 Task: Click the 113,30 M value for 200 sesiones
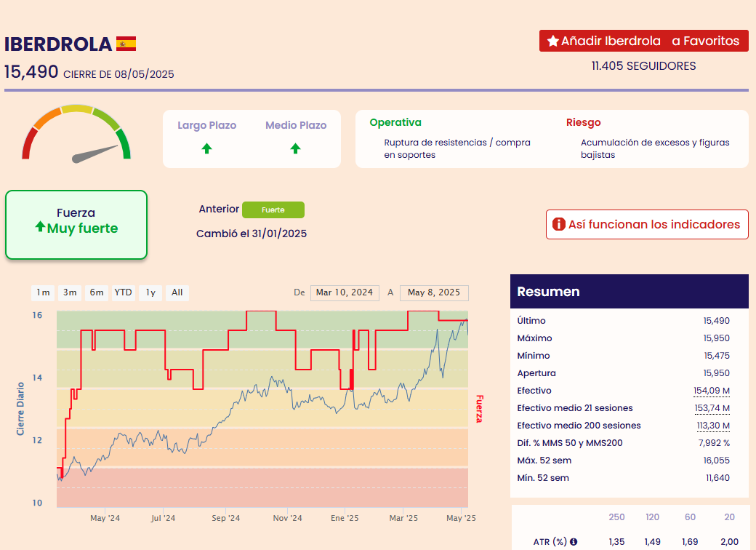[713, 425]
